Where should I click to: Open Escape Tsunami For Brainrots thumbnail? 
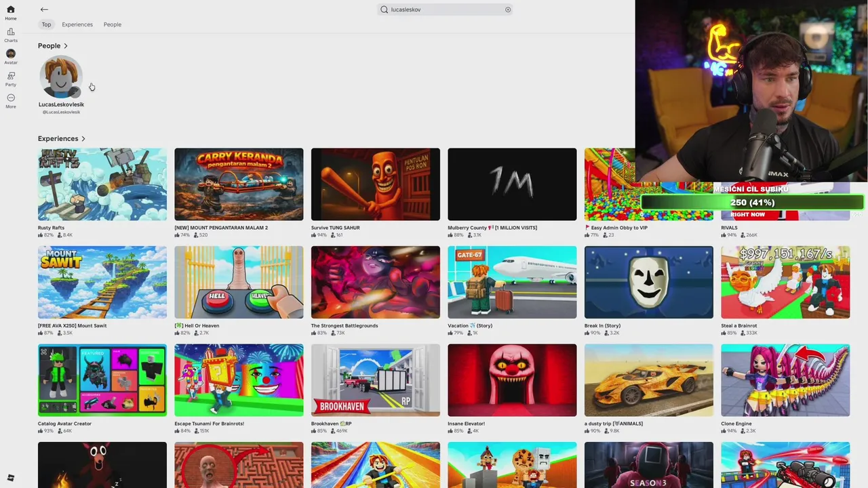[239, 380]
